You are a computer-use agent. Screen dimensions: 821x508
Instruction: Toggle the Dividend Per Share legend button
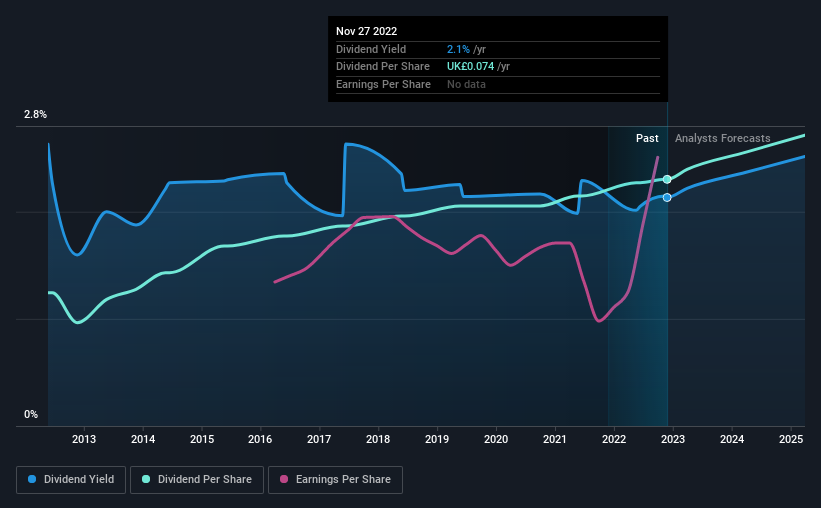click(x=197, y=480)
